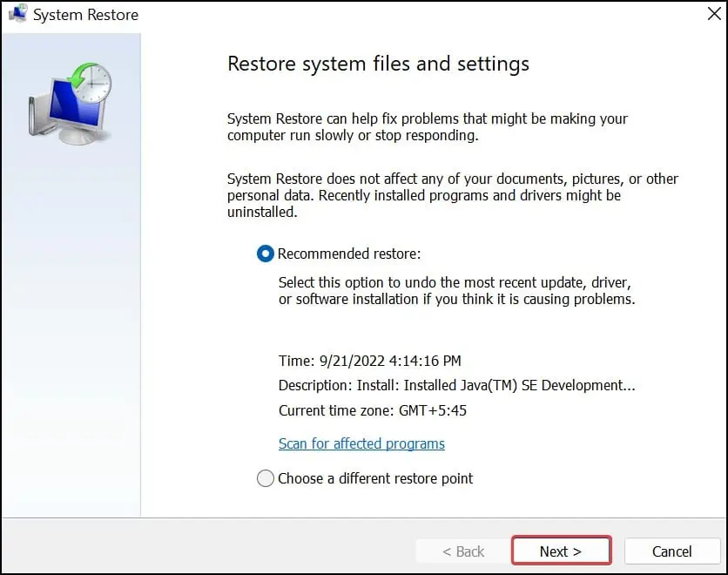Click the System Restore title bar icon
The height and width of the screenshot is (575, 728).
click(x=17, y=14)
